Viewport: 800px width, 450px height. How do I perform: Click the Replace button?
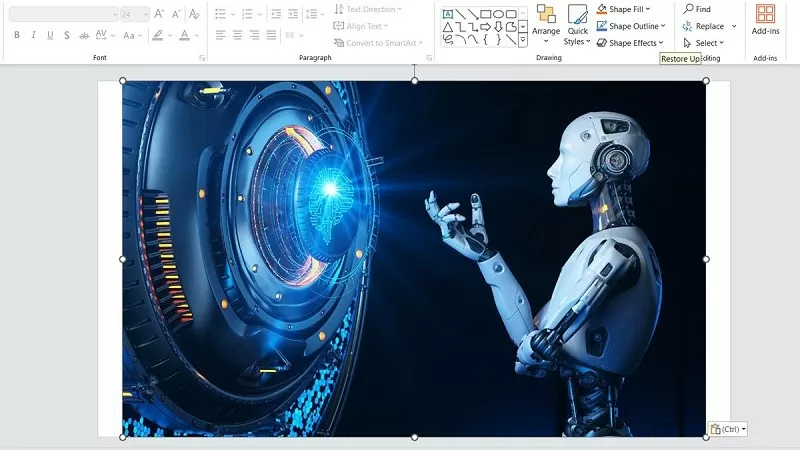[703, 26]
